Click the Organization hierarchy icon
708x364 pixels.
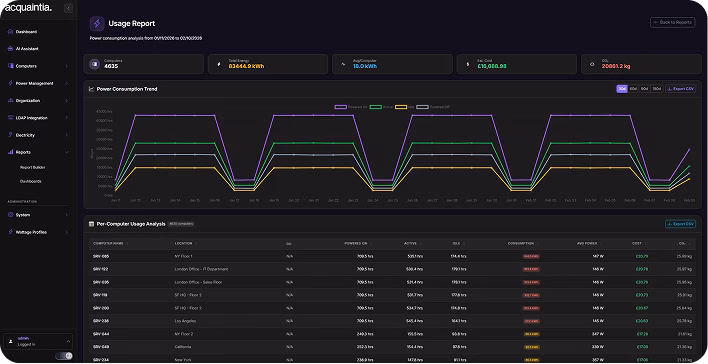pyautogui.click(x=10, y=101)
